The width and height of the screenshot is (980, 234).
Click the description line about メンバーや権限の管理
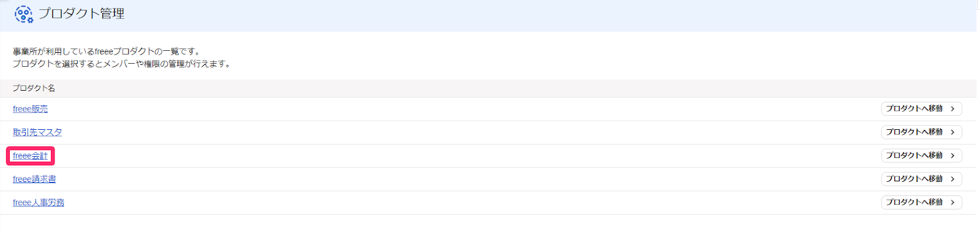tap(123, 64)
